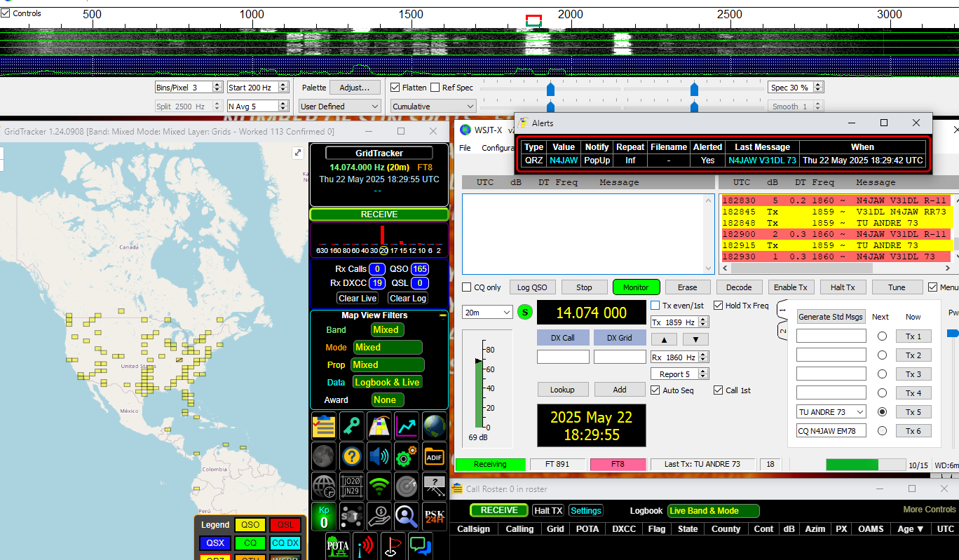The height and width of the screenshot is (560, 959).
Task: Click the gray radar target icon
Action: coord(407,486)
